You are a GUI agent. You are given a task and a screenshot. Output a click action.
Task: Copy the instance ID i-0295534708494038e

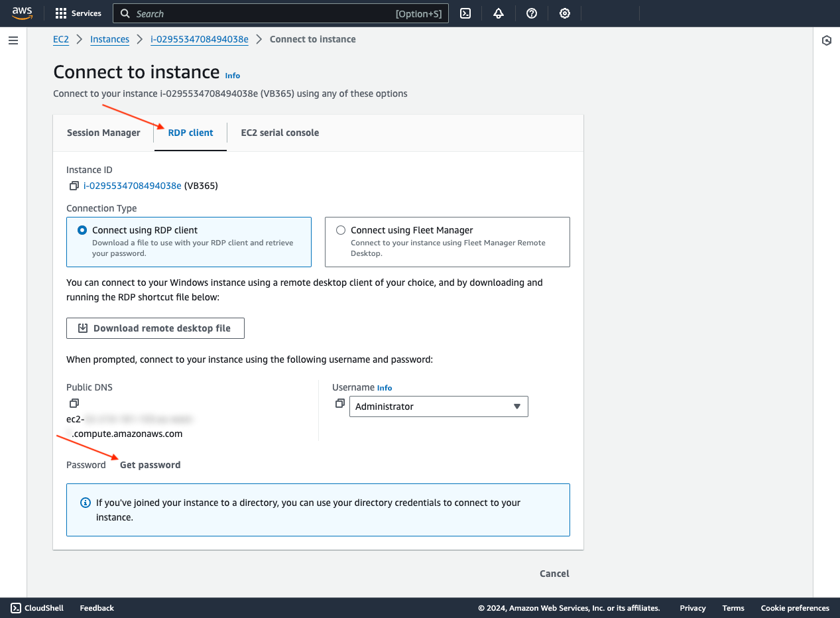click(x=74, y=186)
